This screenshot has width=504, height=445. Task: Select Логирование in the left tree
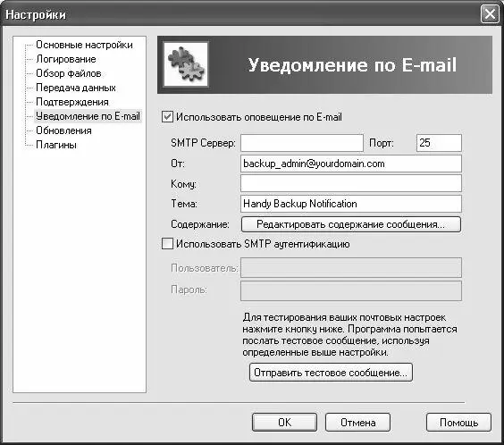pos(66,59)
